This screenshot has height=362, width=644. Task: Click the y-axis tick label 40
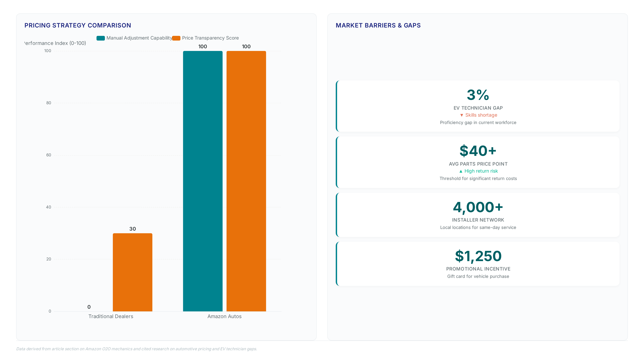[48, 207]
